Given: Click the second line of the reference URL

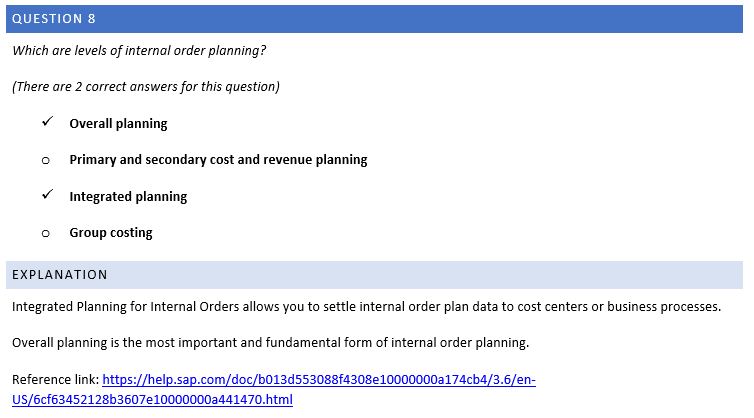Looking at the screenshot, I should click(152, 400).
